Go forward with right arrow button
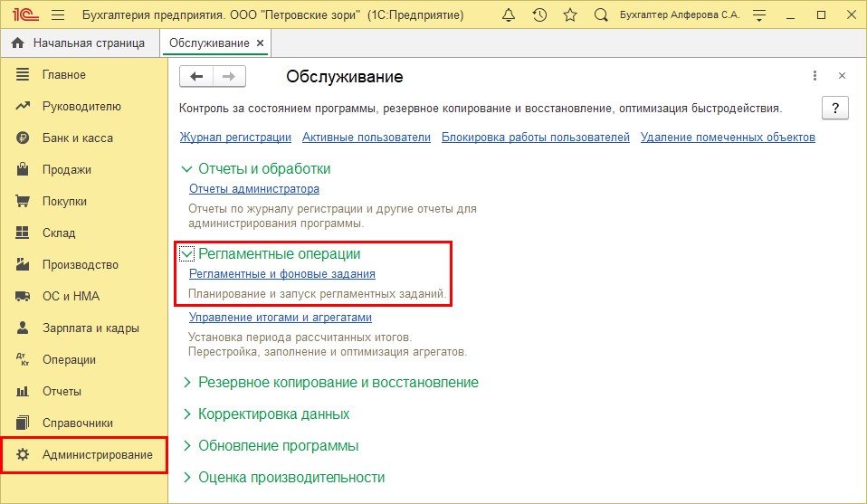867x504 pixels. tap(229, 76)
